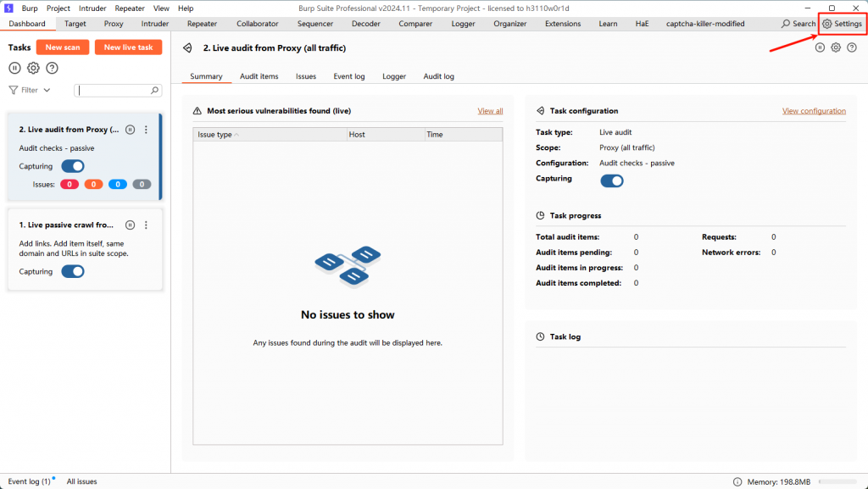Viewport: 868px width, 489px height.
Task: Open the Sequencer tab
Action: [x=315, y=24]
